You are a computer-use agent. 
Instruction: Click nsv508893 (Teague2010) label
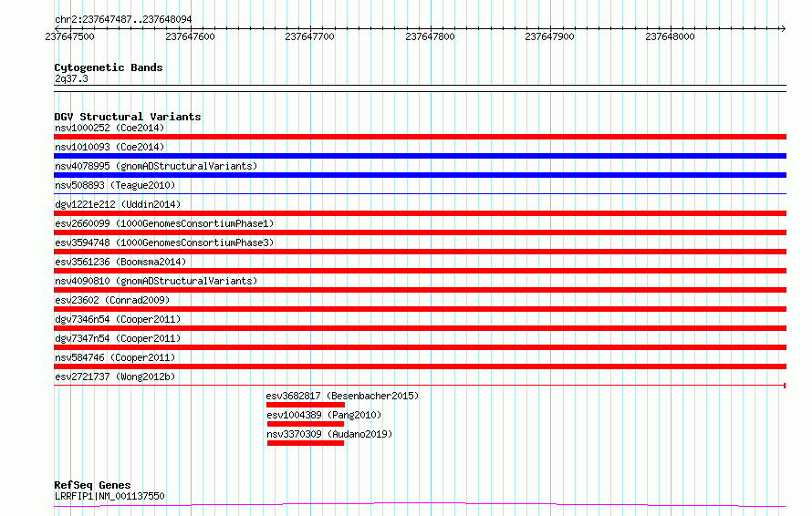point(115,185)
